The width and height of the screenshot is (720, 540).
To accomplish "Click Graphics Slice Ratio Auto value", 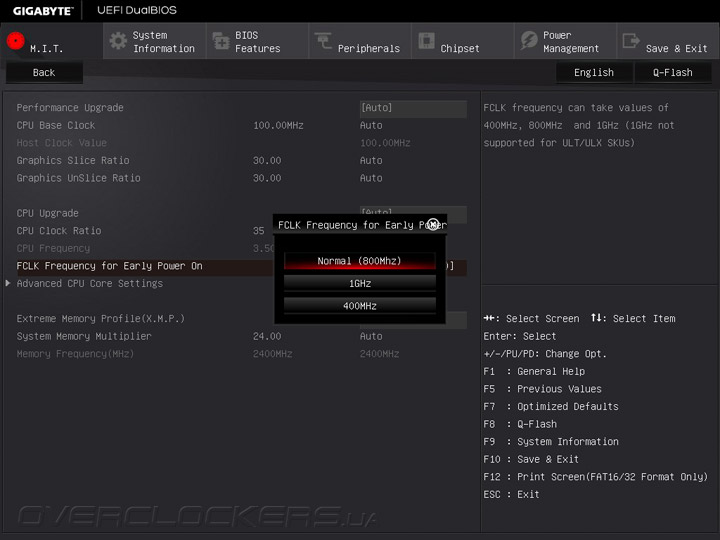I will click(371, 160).
